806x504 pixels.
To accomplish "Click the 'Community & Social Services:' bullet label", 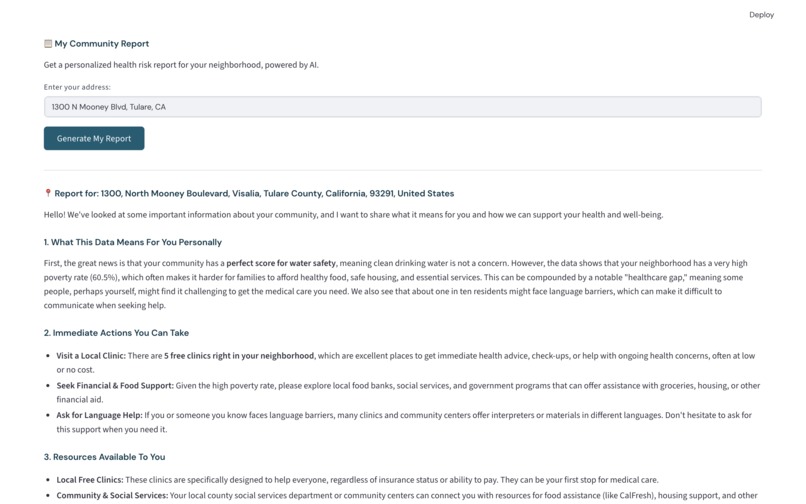I will [x=112, y=495].
